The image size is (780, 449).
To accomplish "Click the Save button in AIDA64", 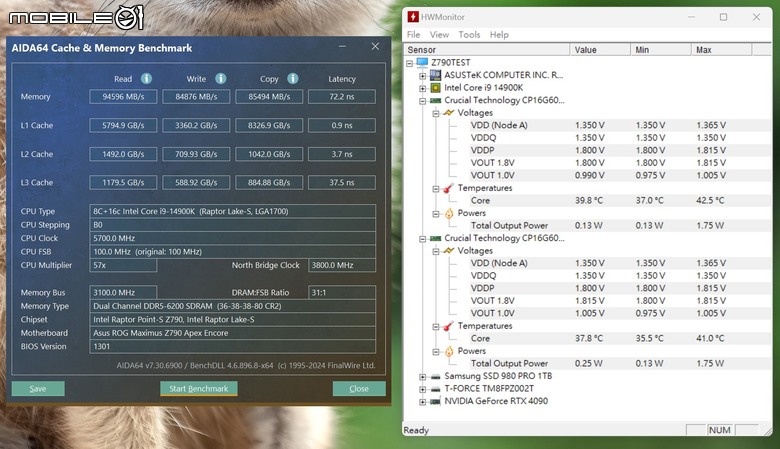I will [x=38, y=388].
